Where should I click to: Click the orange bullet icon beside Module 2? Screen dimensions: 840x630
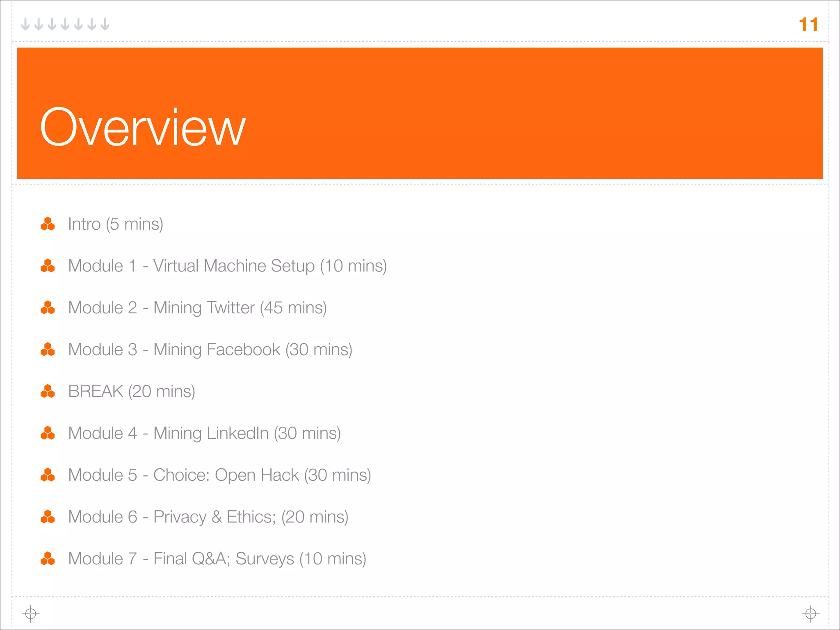[48, 308]
